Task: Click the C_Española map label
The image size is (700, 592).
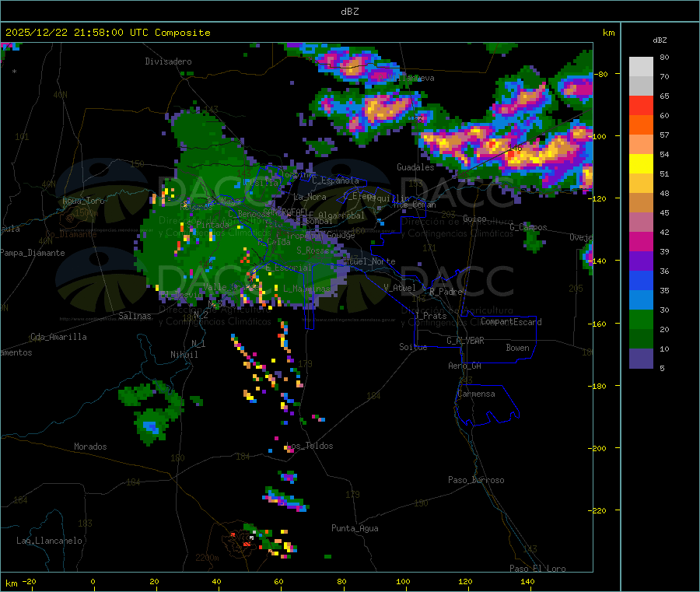Action: pyautogui.click(x=335, y=180)
